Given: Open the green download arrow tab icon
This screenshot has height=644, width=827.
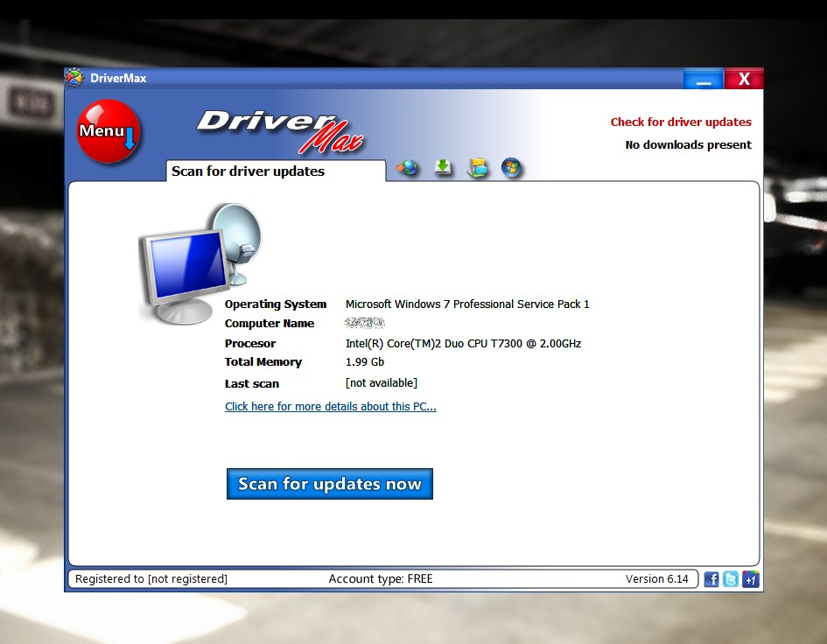Looking at the screenshot, I should click(x=443, y=167).
